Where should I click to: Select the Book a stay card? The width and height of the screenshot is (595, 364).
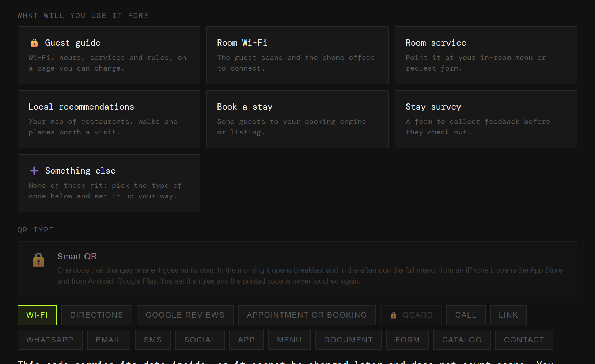[x=297, y=119]
